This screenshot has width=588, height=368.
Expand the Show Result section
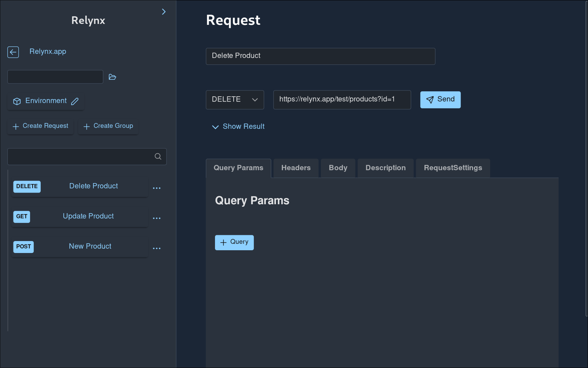(x=243, y=126)
